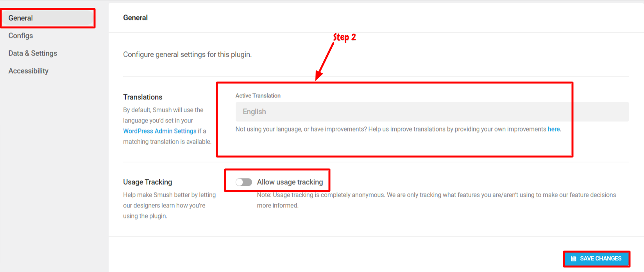Click the red Step 2 annotation
The image size is (644, 272).
click(344, 37)
